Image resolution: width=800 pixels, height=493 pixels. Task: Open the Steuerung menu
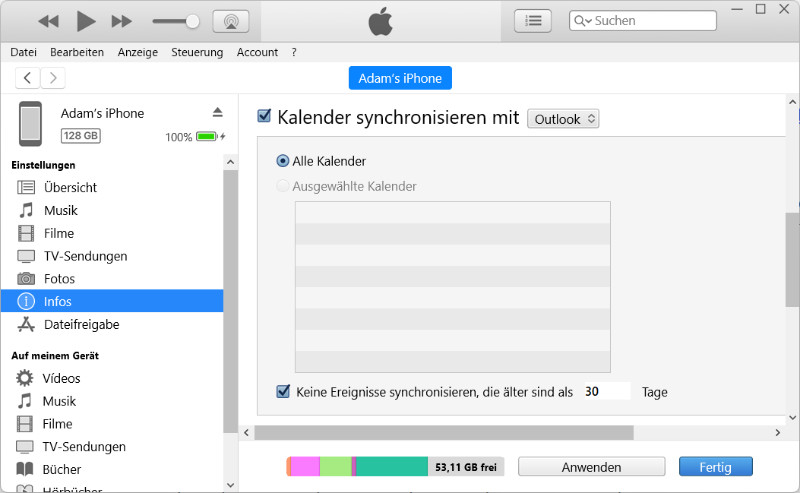(x=197, y=52)
